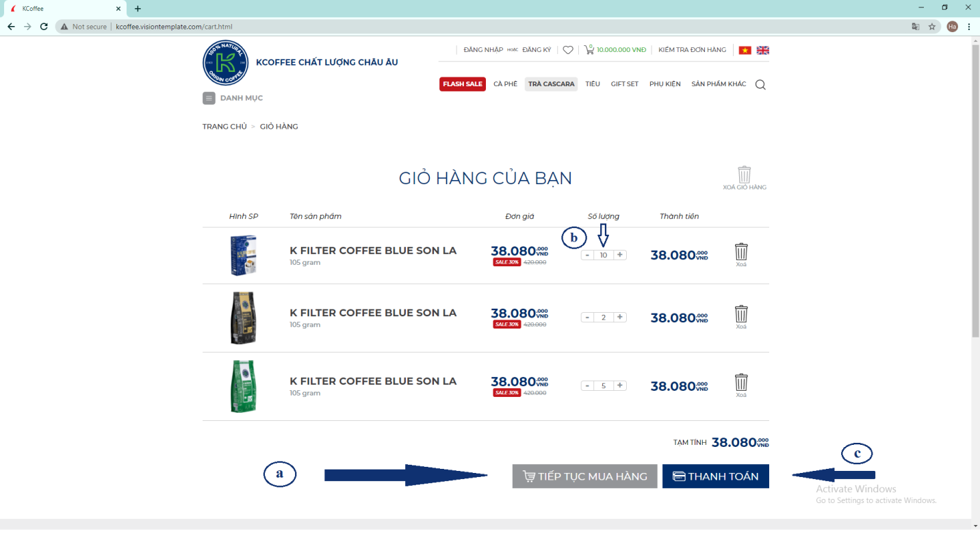This screenshot has width=980, height=551.
Task: Switch language using the Vietnamese flag
Action: point(745,50)
